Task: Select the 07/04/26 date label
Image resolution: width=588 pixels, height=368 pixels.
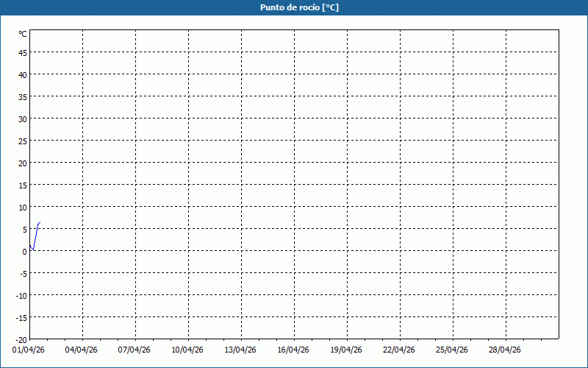Action: point(135,350)
